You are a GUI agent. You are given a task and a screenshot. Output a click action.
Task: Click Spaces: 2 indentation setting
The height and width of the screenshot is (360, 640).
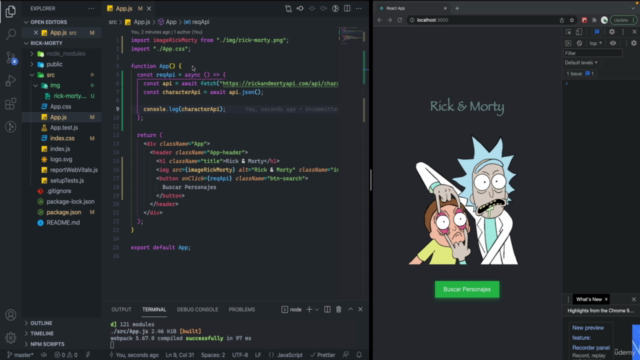click(213, 355)
